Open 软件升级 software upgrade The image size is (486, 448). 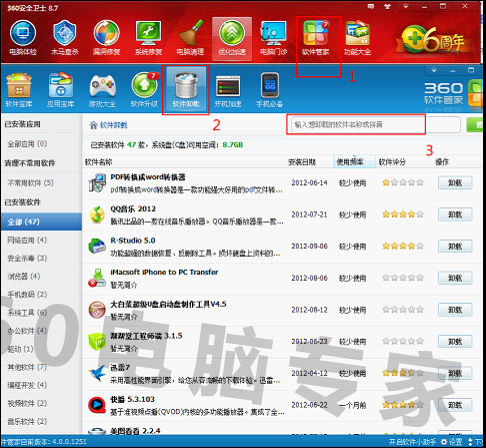pos(144,90)
